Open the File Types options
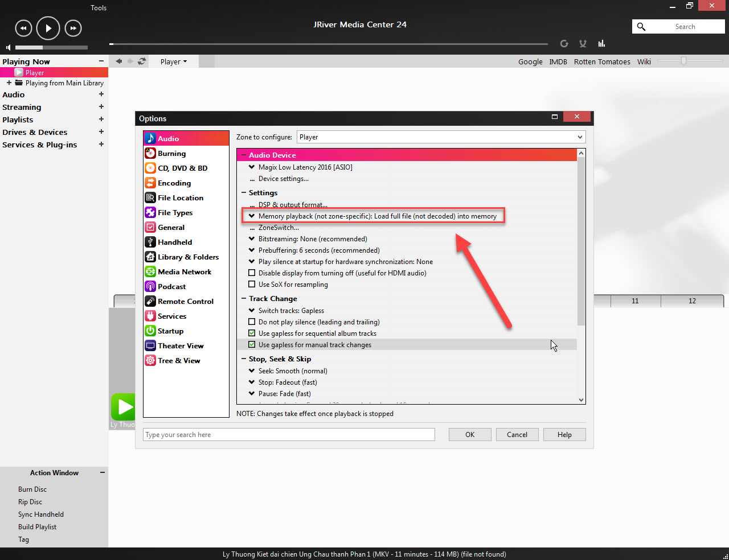 (x=186, y=212)
